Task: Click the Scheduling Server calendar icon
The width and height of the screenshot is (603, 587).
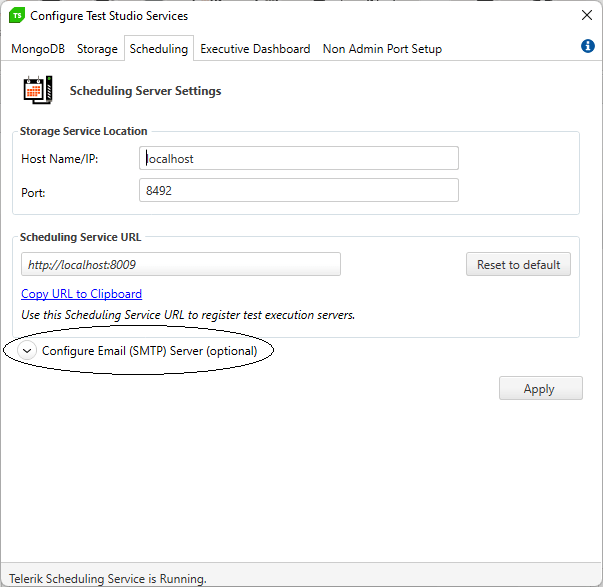Action: [38, 90]
